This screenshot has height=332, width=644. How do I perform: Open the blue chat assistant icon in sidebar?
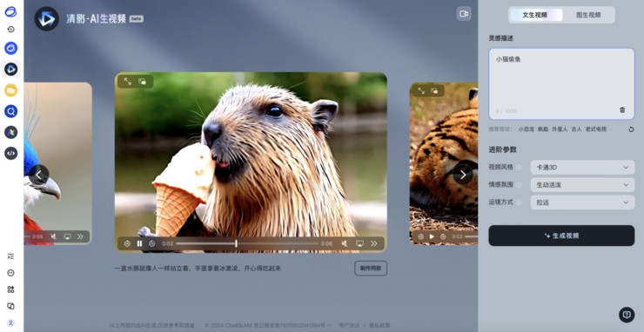click(x=10, y=49)
